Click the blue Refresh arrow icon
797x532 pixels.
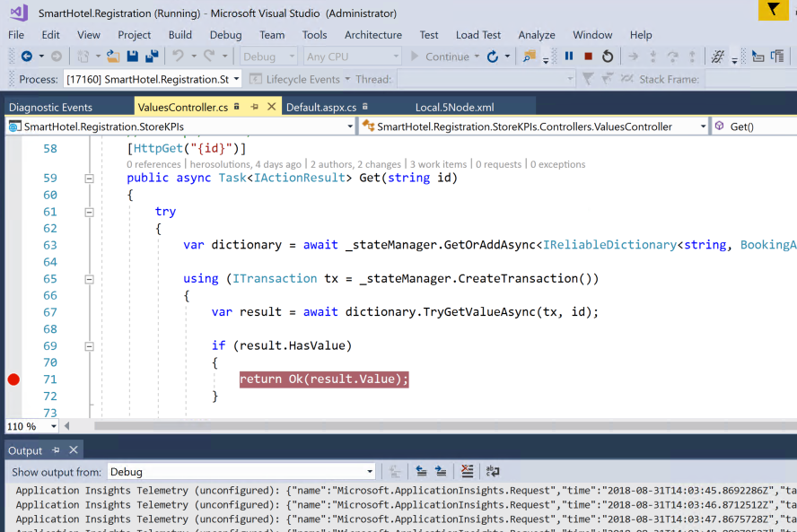493,57
